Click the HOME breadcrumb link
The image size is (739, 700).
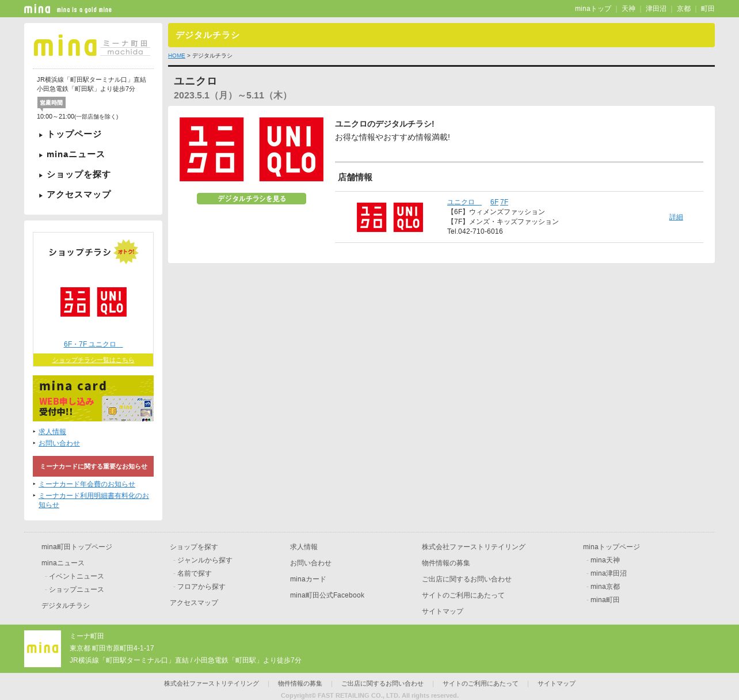[x=177, y=56]
